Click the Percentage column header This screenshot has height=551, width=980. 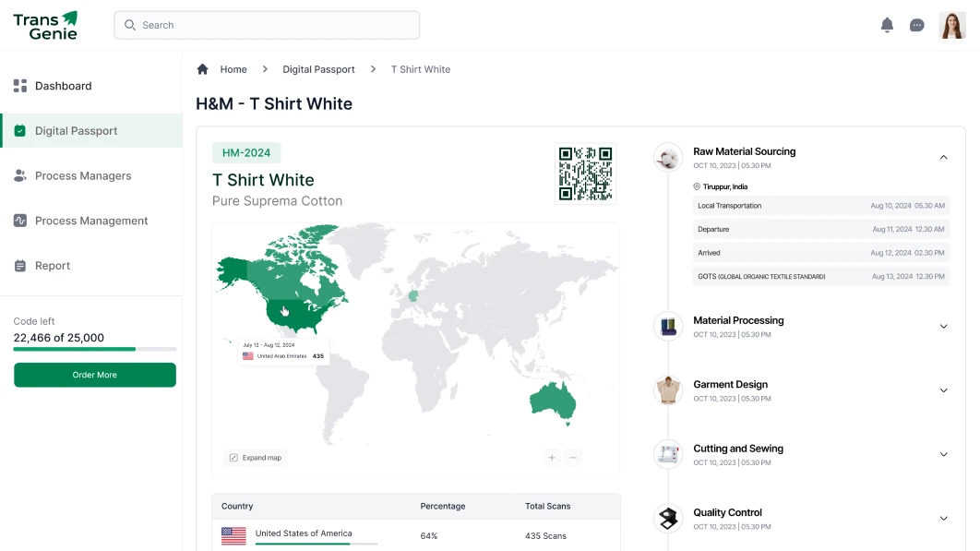(x=443, y=506)
